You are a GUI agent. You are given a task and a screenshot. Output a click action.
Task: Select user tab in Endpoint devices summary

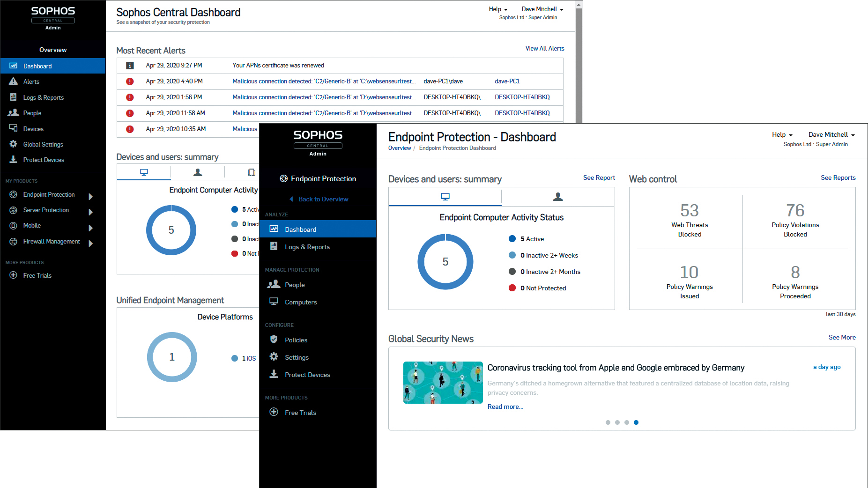pos(558,197)
